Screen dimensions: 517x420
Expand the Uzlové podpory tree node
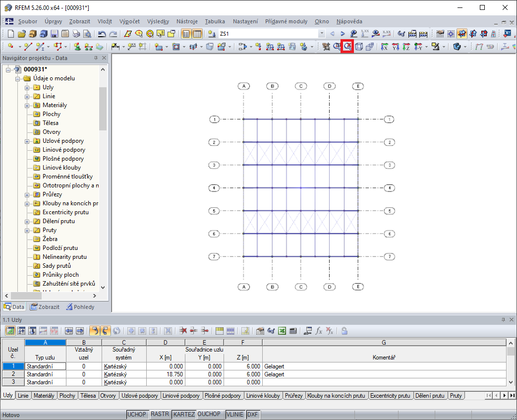27,141
